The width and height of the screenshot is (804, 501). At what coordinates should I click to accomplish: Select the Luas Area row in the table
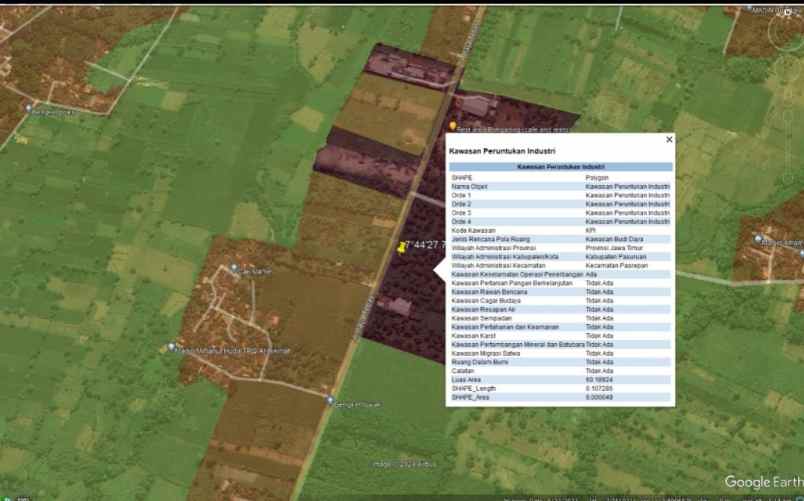coord(560,380)
